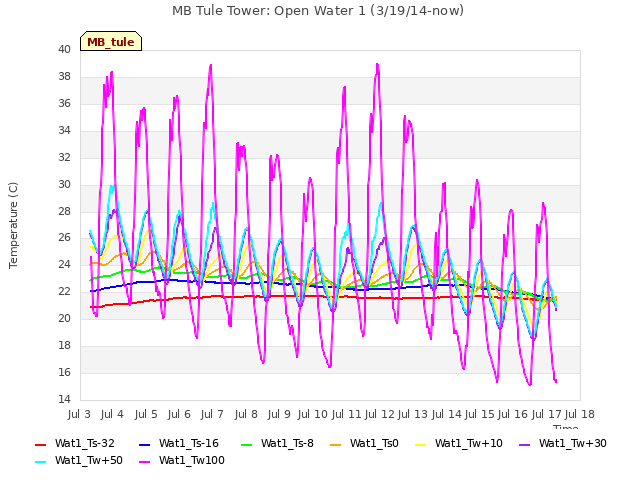Click the Wat1_Tw+10 legend label
Image resolution: width=640 pixels, height=480 pixels.
pos(469,443)
